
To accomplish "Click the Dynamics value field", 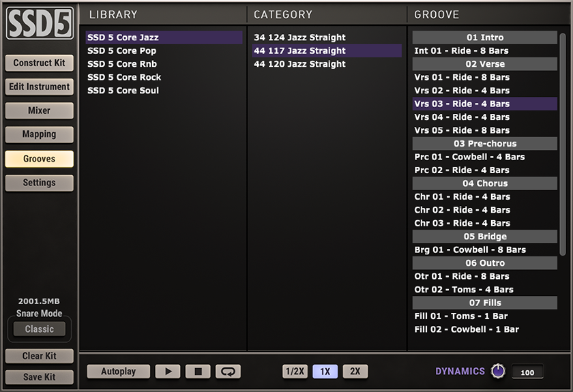I will 527,372.
